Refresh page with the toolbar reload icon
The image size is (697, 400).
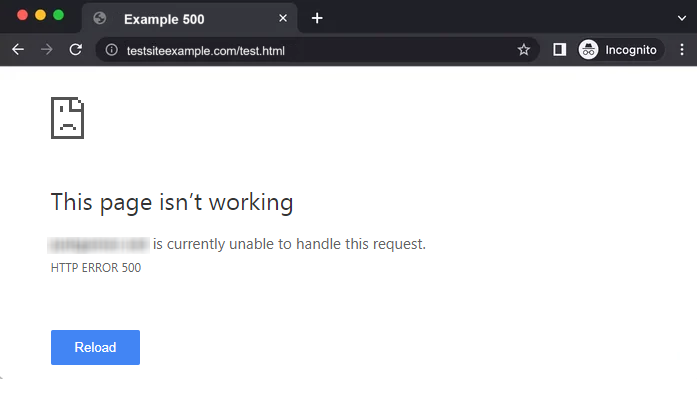[x=76, y=50]
